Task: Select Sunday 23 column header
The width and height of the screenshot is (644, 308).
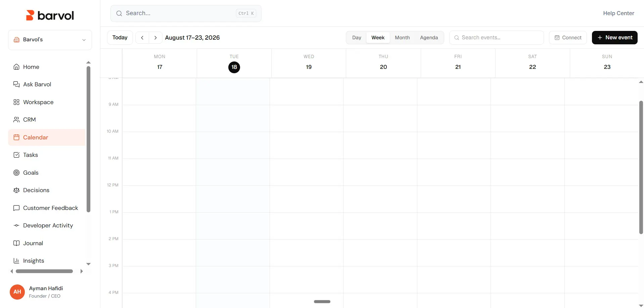Action: [x=607, y=63]
